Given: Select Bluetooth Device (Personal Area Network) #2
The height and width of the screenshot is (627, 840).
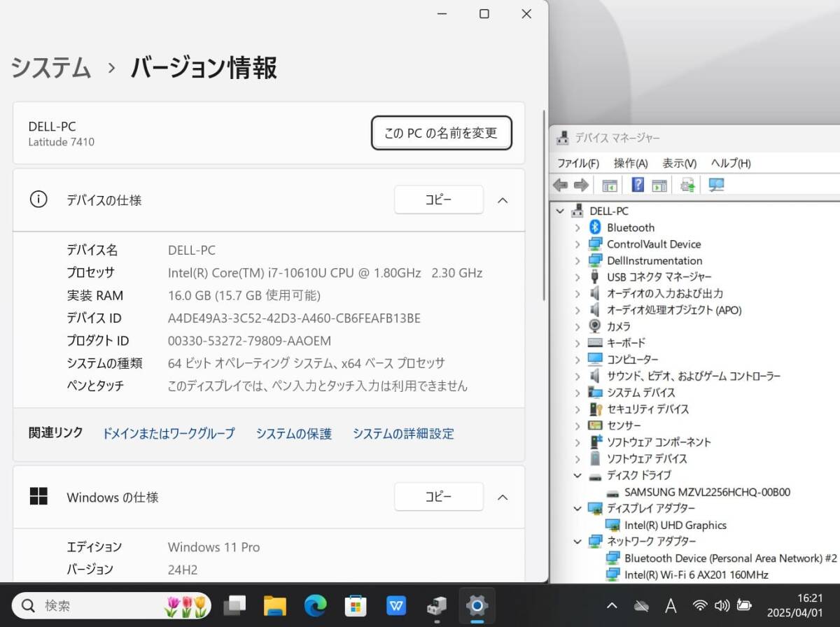Looking at the screenshot, I should tap(731, 558).
